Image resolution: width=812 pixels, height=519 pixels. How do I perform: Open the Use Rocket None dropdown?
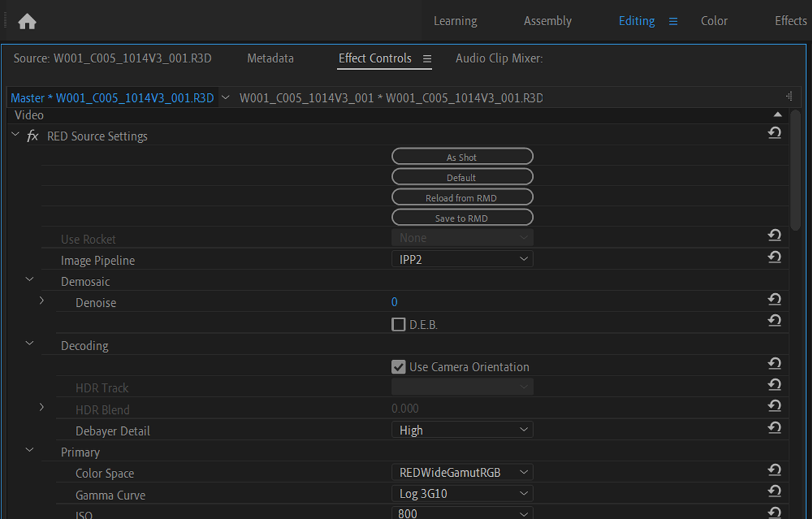(x=462, y=237)
